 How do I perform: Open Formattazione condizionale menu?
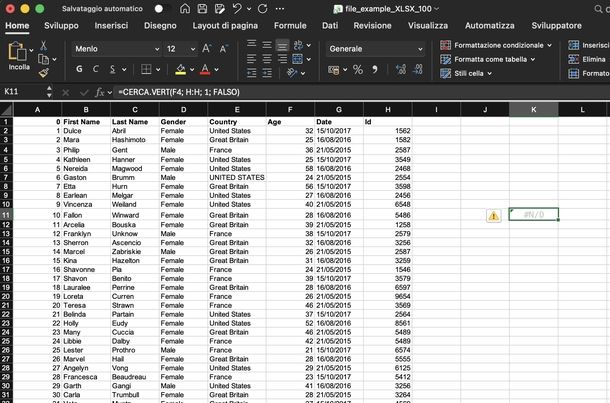(x=496, y=46)
